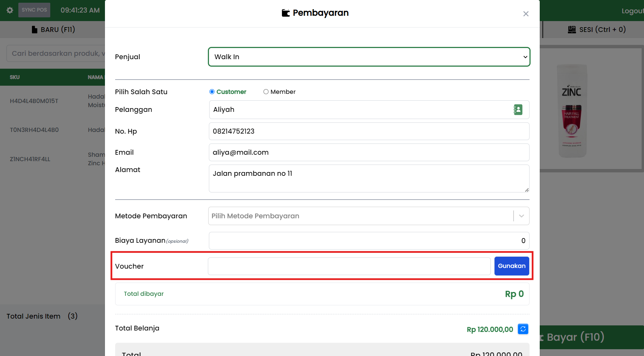The image size is (644, 356).
Task: Select the Customer radio option
Action: click(212, 92)
